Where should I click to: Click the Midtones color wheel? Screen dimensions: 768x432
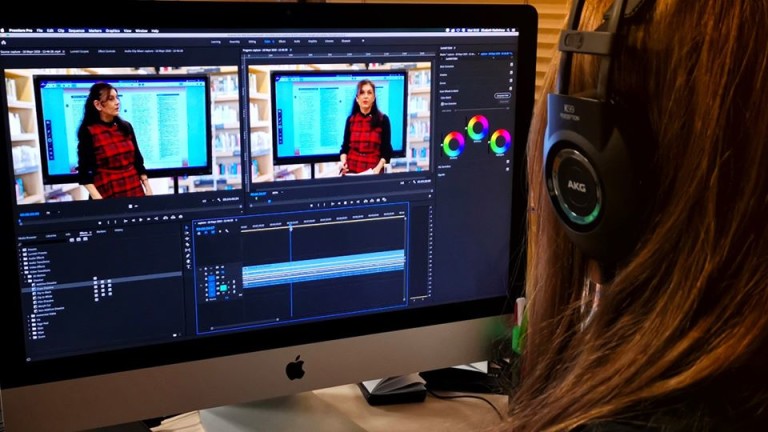pos(478,127)
